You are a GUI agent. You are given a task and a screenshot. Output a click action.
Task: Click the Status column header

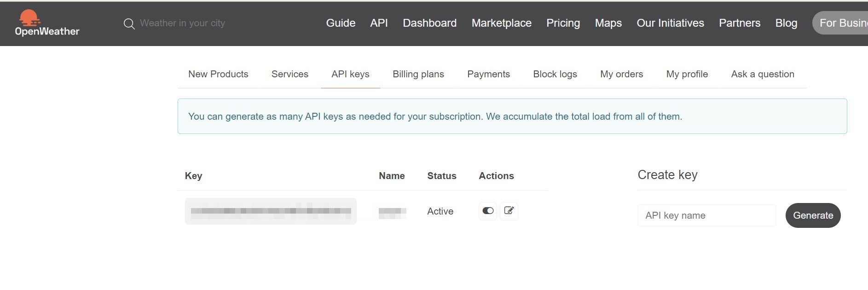pos(442,176)
